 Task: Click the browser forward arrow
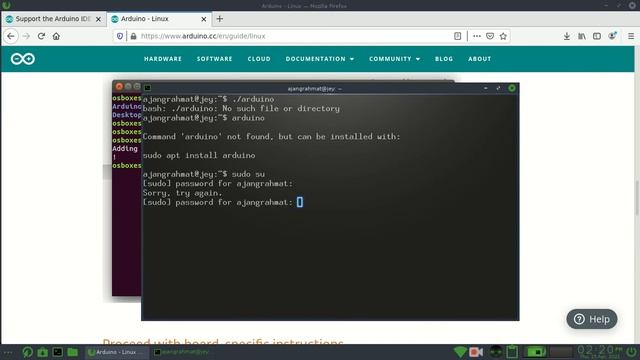(x=26, y=36)
